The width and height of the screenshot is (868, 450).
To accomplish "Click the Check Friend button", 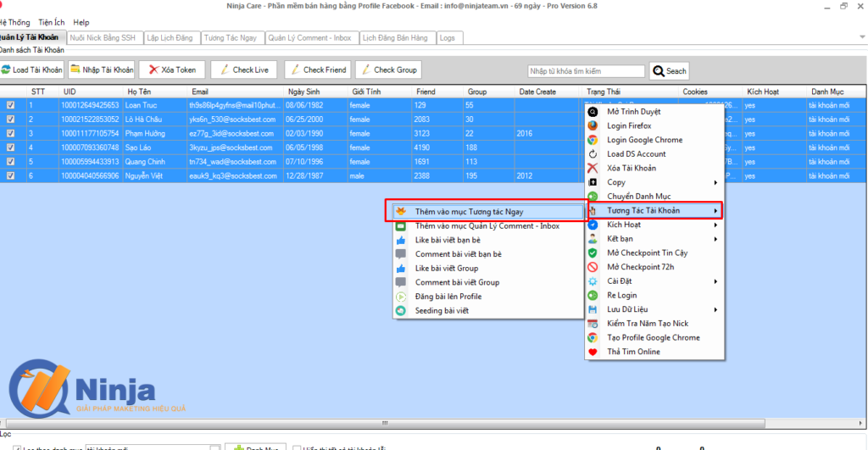I will [x=319, y=69].
